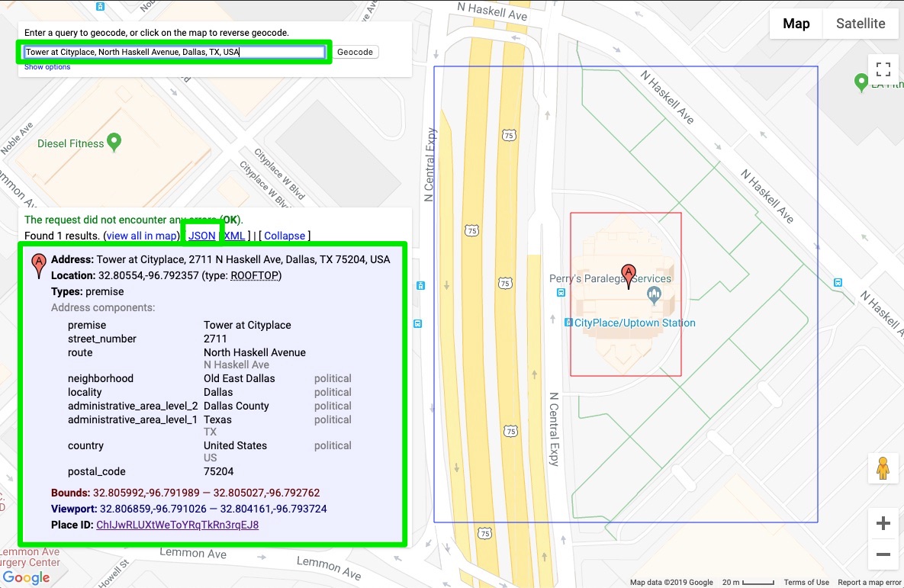Image resolution: width=904 pixels, height=588 pixels.
Task: Collapse the geocode results panel
Action: [285, 236]
